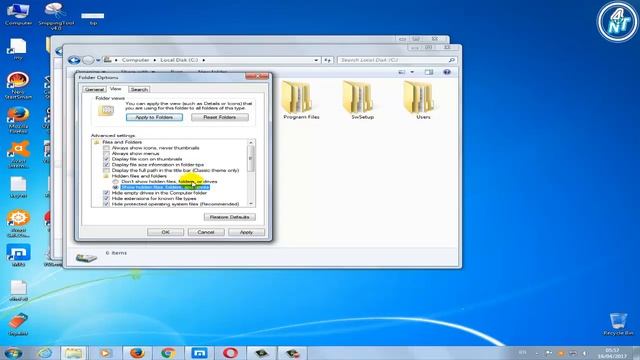Uncheck Hide protected operating system files
The width and height of the screenshot is (640, 360).
pos(107,204)
